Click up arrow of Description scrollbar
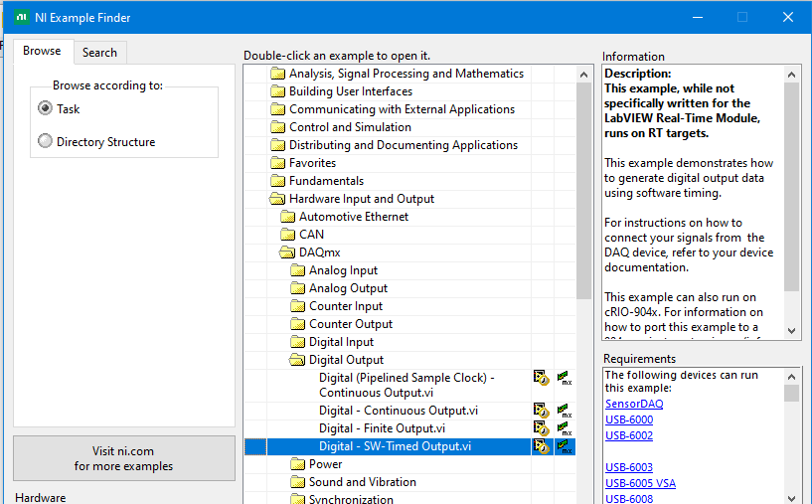This screenshot has height=504, width=812. point(791,75)
